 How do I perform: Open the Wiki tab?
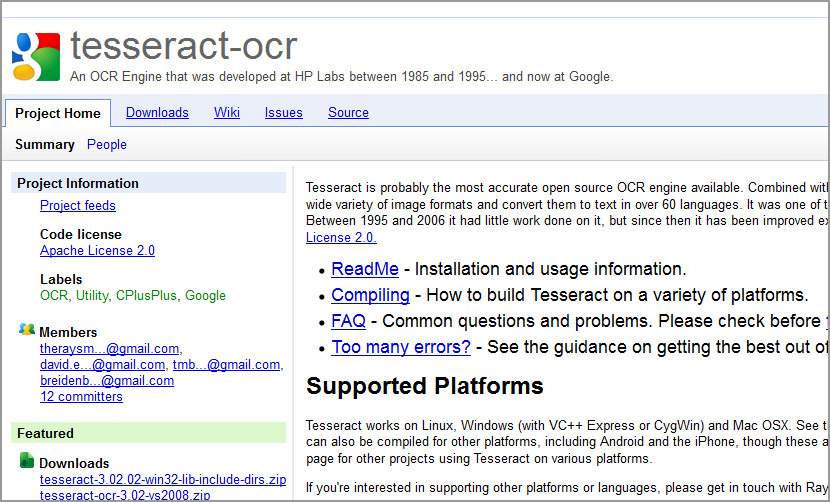(227, 113)
